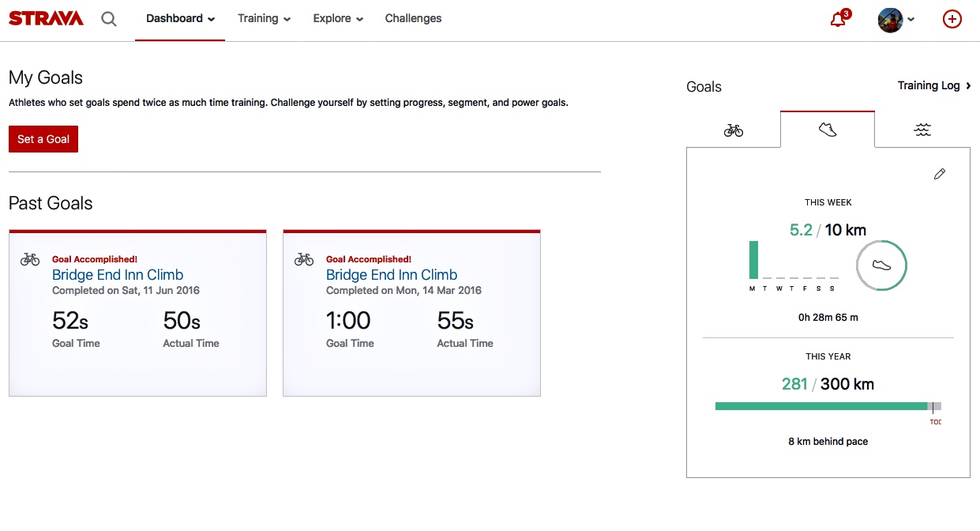
Task: Click the circular shoe progress ring
Action: coord(882,265)
